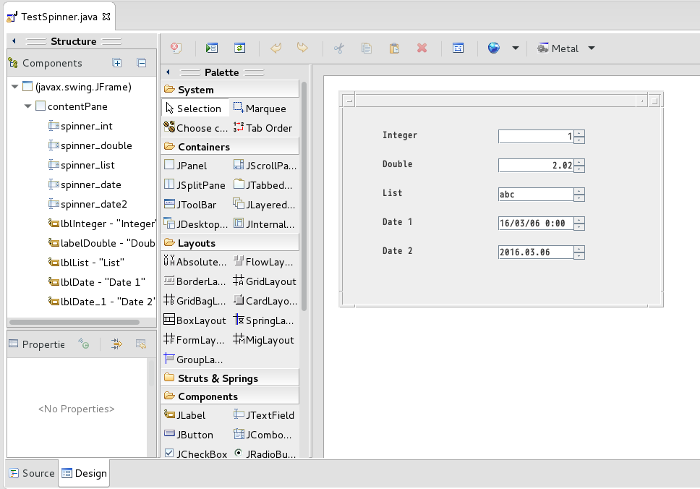Switch to the Source tab
Screen dimensions: 700x489
pos(32,473)
